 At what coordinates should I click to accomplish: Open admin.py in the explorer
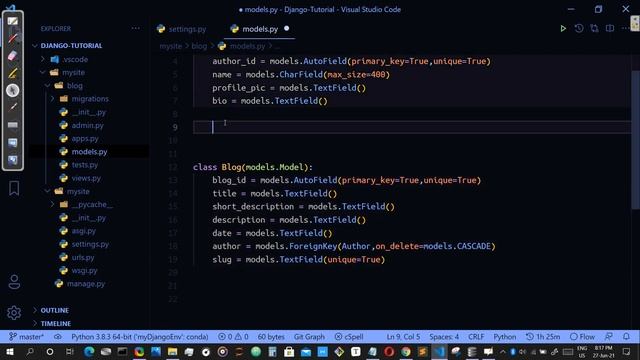point(87,125)
